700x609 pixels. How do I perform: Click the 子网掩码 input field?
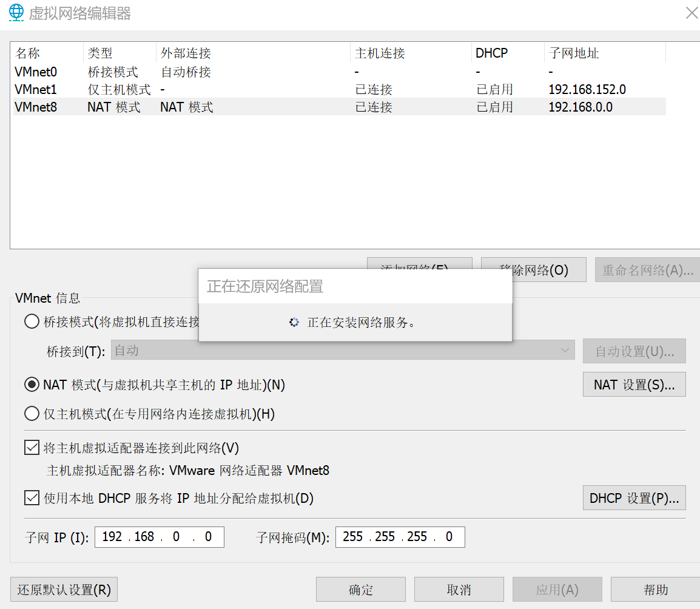400,537
